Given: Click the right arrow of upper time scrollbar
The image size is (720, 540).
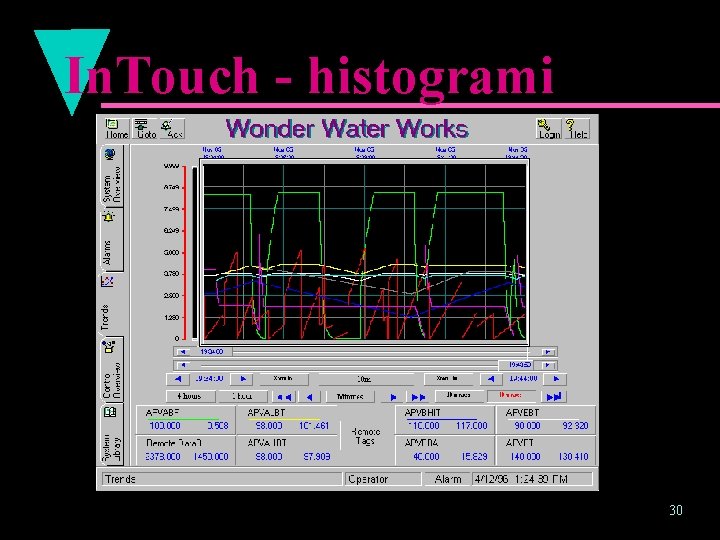Looking at the screenshot, I should (547, 352).
